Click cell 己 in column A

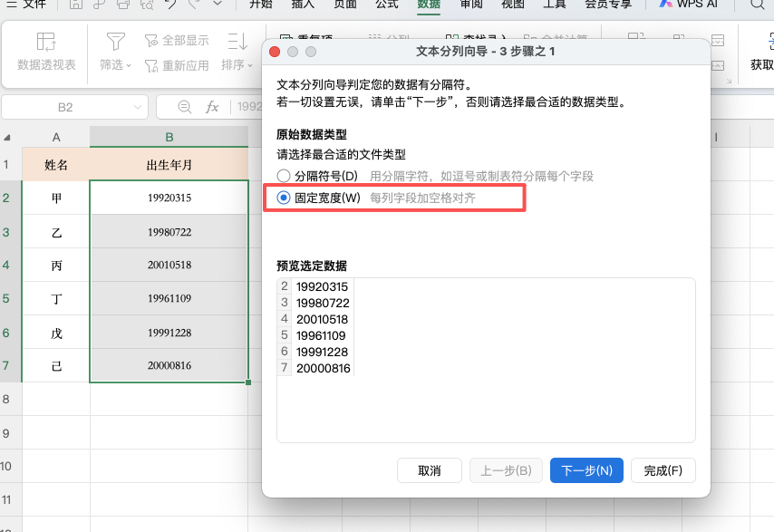click(56, 365)
